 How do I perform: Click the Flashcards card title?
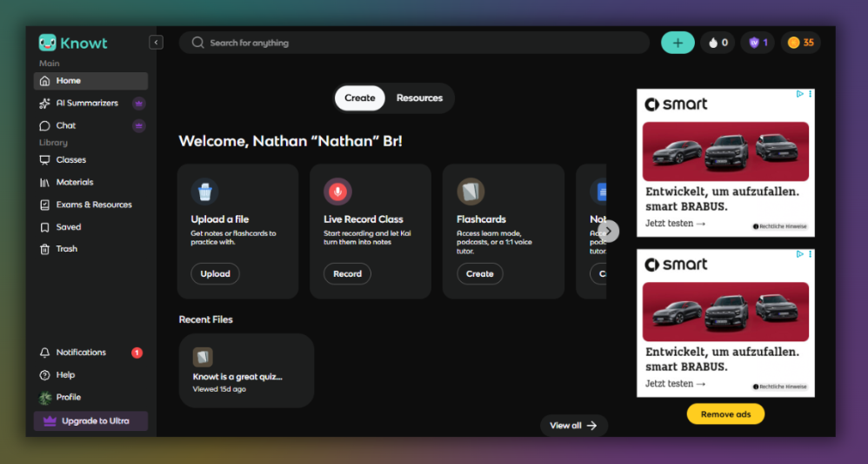coord(481,219)
